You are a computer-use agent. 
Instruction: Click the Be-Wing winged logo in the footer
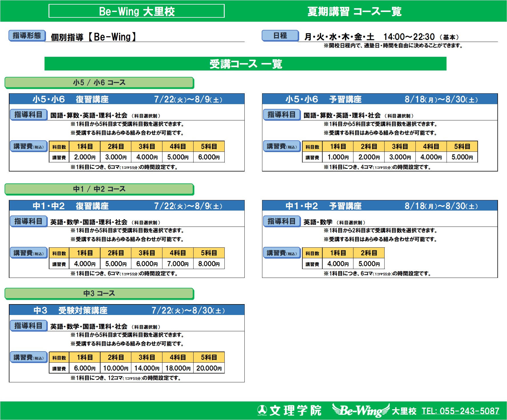point(361,410)
